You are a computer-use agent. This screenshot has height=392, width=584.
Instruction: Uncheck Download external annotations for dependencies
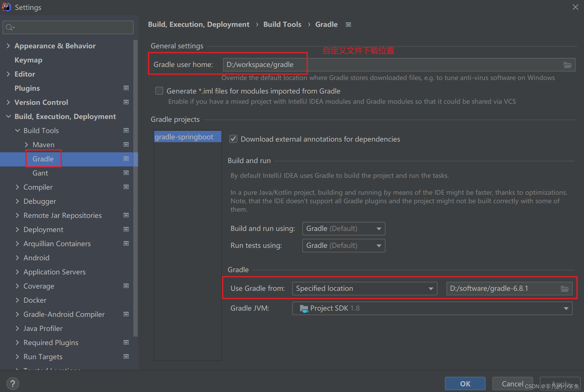point(233,139)
